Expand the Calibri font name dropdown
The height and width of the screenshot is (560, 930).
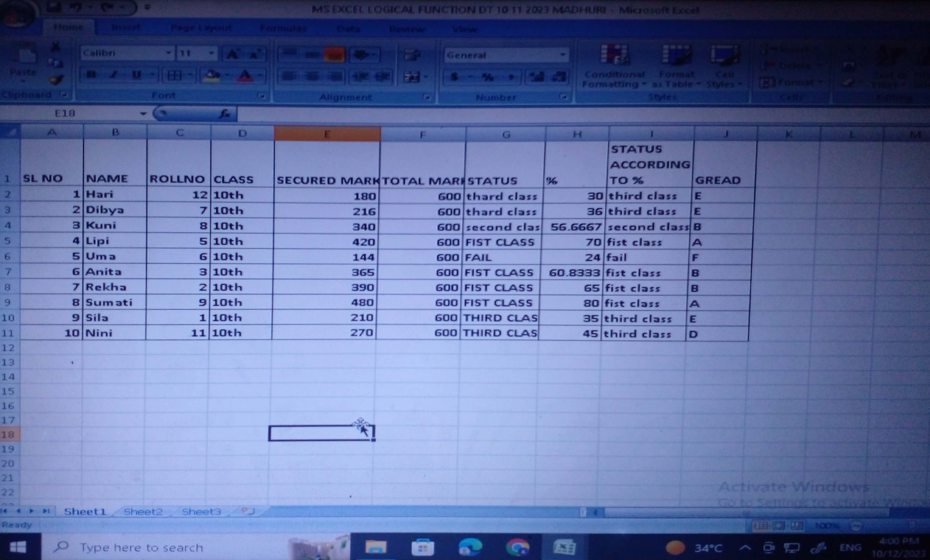(169, 53)
